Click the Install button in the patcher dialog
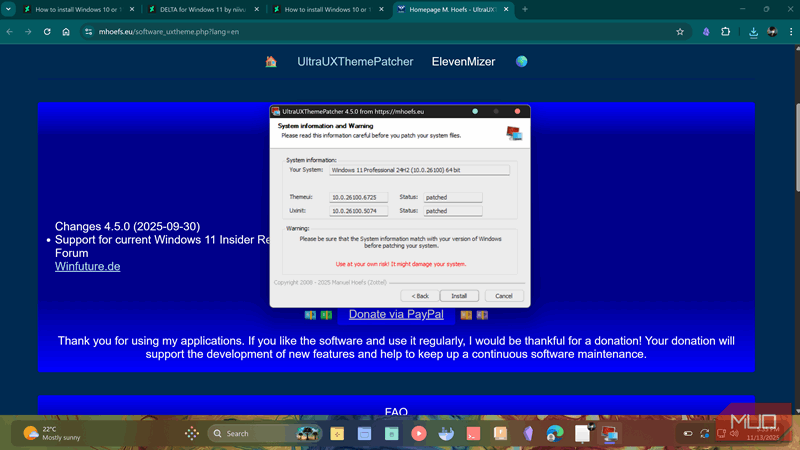Image resolution: width=800 pixels, height=450 pixels. (459, 296)
